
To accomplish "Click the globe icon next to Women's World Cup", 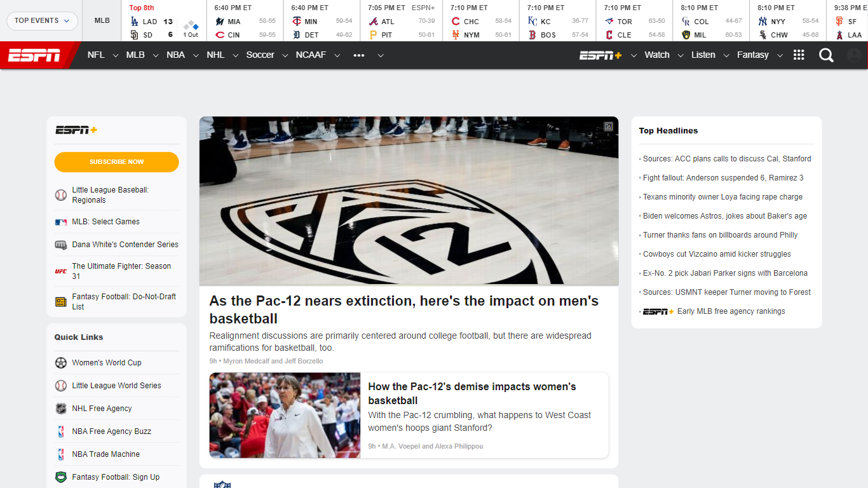I will tap(61, 362).
